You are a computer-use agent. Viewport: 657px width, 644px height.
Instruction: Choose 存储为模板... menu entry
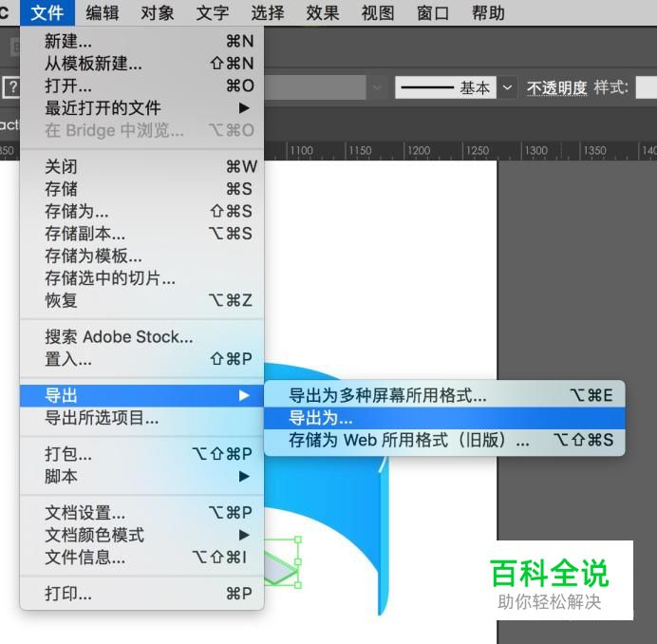coord(142,256)
